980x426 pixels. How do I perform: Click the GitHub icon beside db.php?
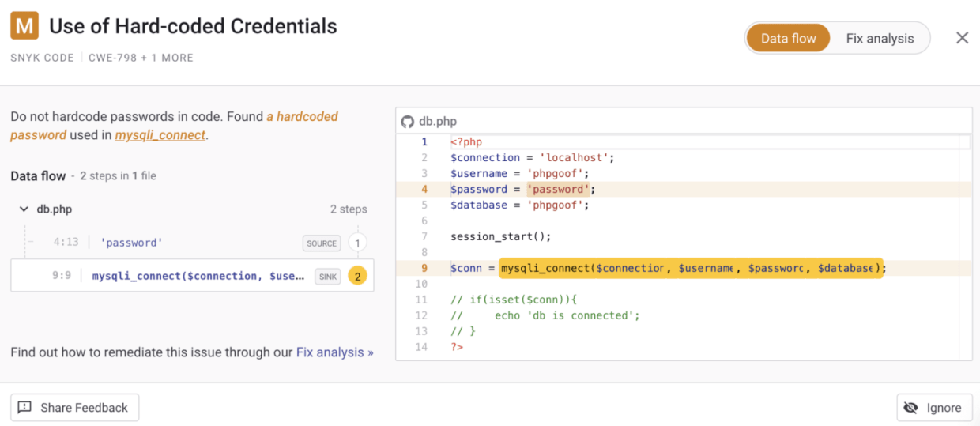408,122
